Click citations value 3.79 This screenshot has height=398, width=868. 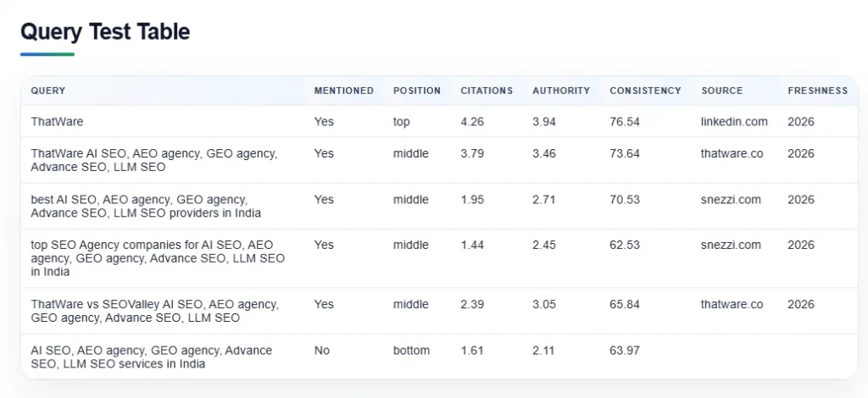472,153
